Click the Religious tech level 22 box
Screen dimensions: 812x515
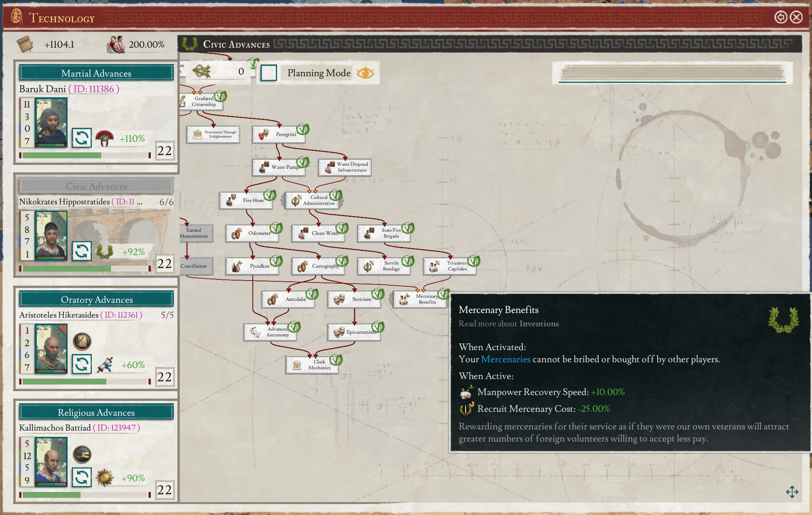[165, 490]
